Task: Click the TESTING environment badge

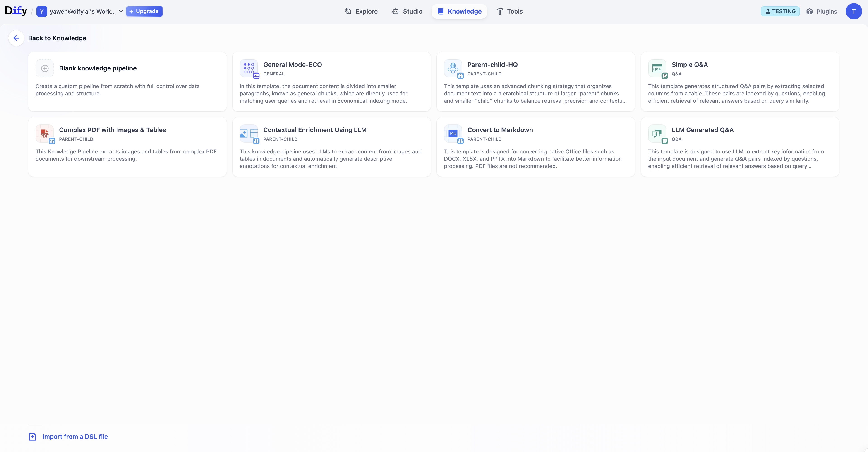Action: click(780, 12)
